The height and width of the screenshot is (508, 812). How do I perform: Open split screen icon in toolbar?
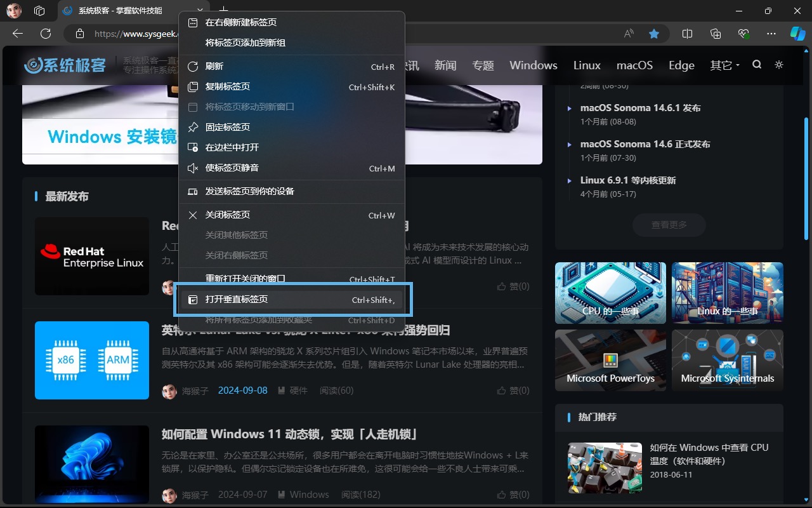687,34
